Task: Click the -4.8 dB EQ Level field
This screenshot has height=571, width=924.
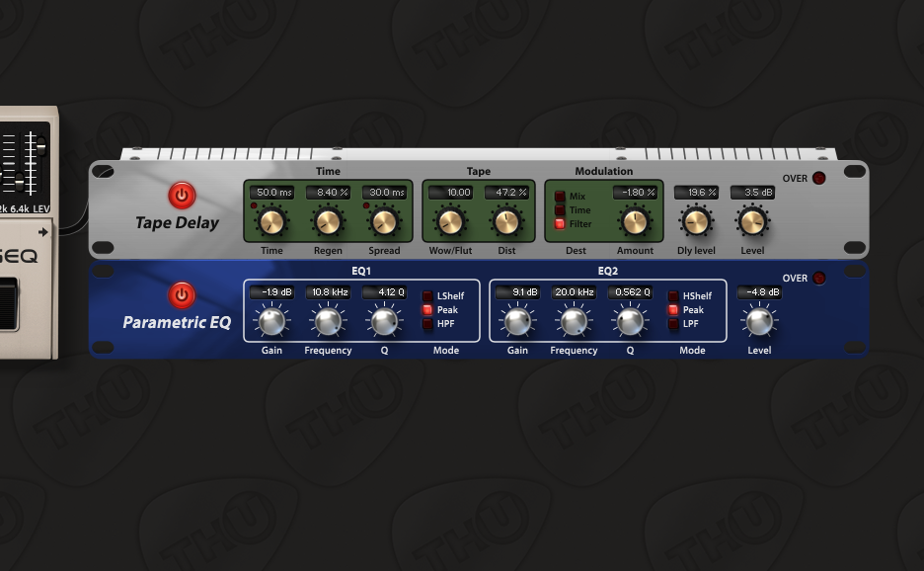Action: click(759, 292)
